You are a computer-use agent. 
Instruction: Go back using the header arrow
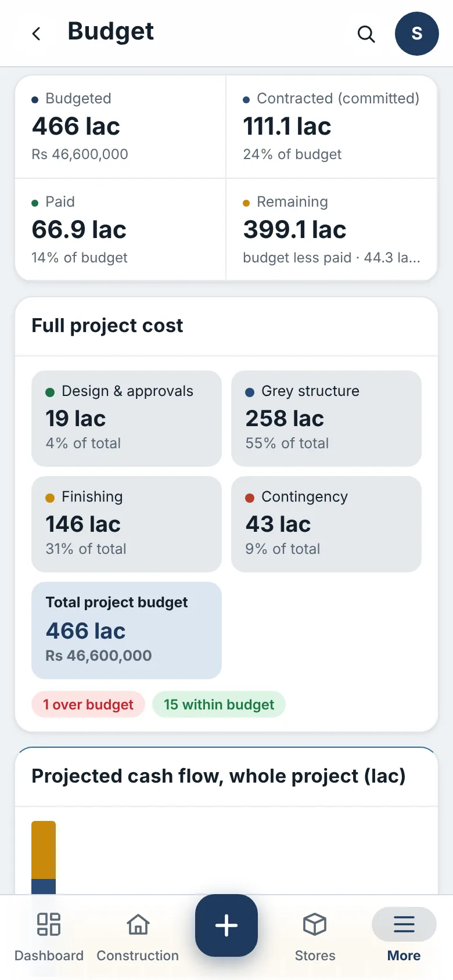coord(37,34)
